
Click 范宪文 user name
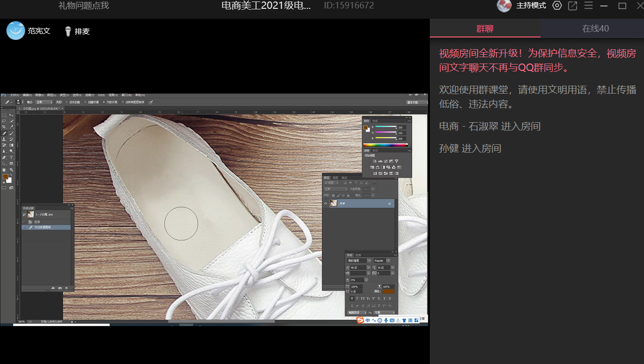click(x=39, y=31)
